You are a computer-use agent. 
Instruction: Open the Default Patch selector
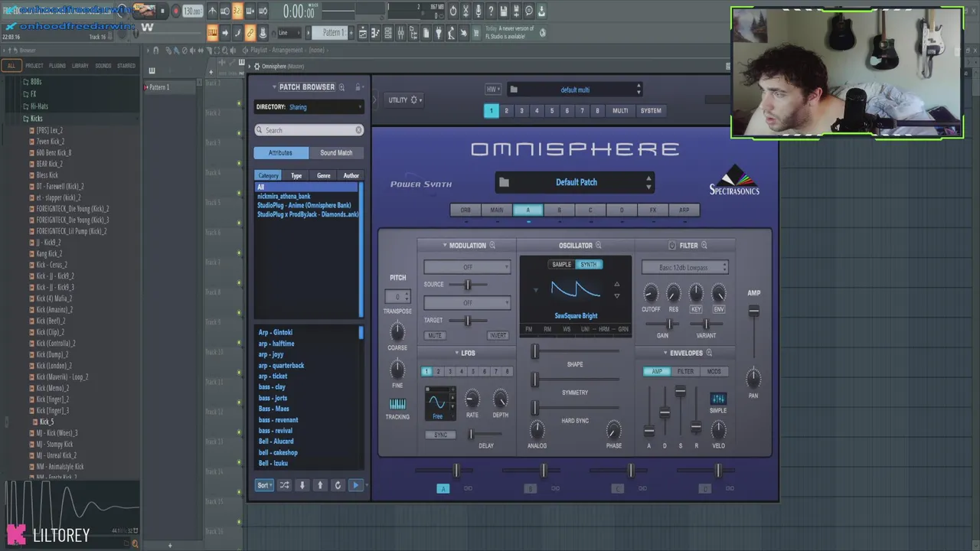[576, 182]
